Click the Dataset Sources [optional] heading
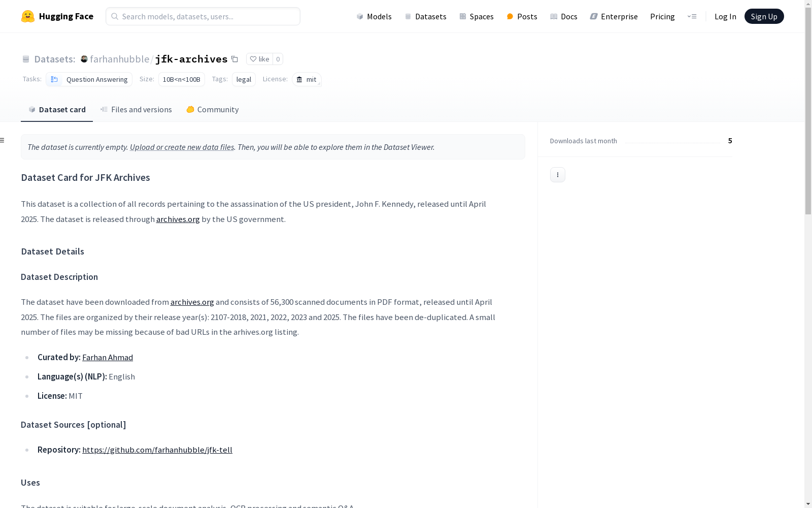Screen dimensions: 812x508 [x=74, y=425]
